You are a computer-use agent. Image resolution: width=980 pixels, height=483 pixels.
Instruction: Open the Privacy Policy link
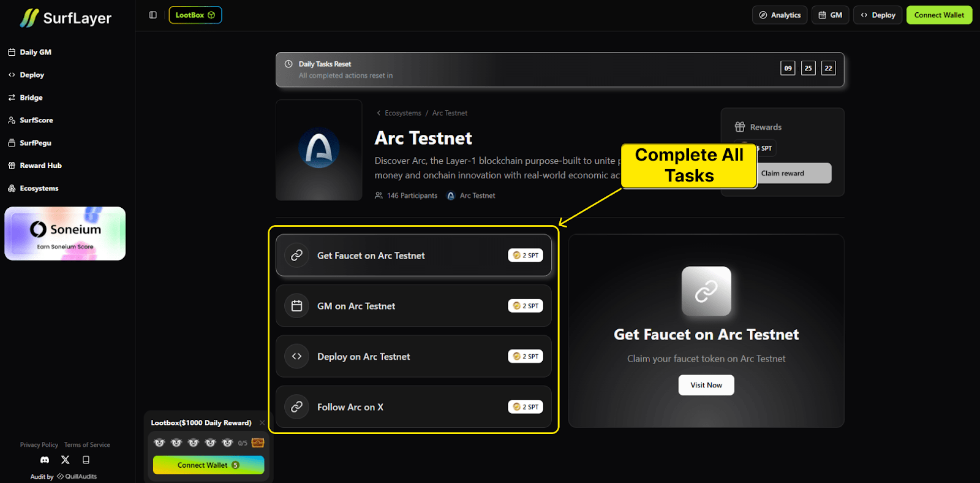[39, 445]
